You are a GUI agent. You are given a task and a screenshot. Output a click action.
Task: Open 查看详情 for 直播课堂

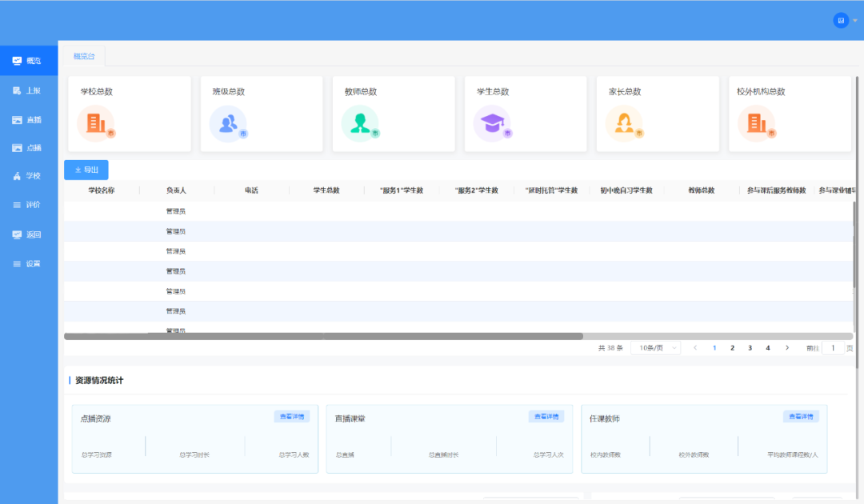point(546,416)
